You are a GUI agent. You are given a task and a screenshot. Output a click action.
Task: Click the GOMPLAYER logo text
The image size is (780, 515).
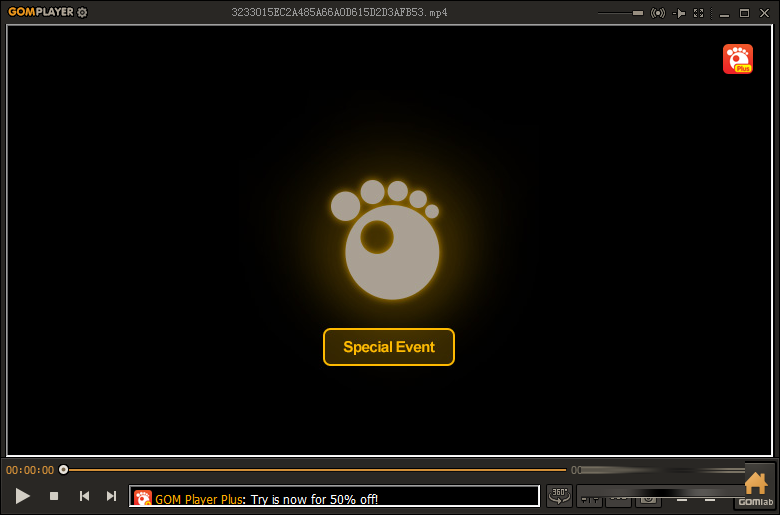pyautogui.click(x=41, y=12)
